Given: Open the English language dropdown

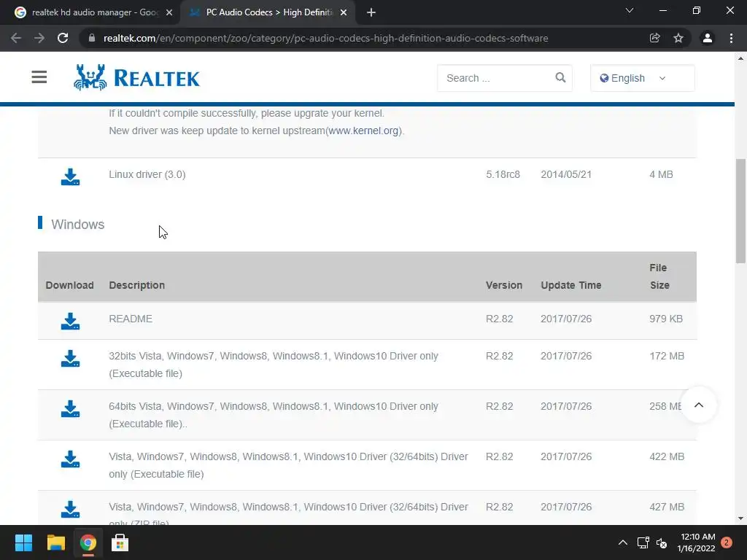Looking at the screenshot, I should [x=642, y=78].
